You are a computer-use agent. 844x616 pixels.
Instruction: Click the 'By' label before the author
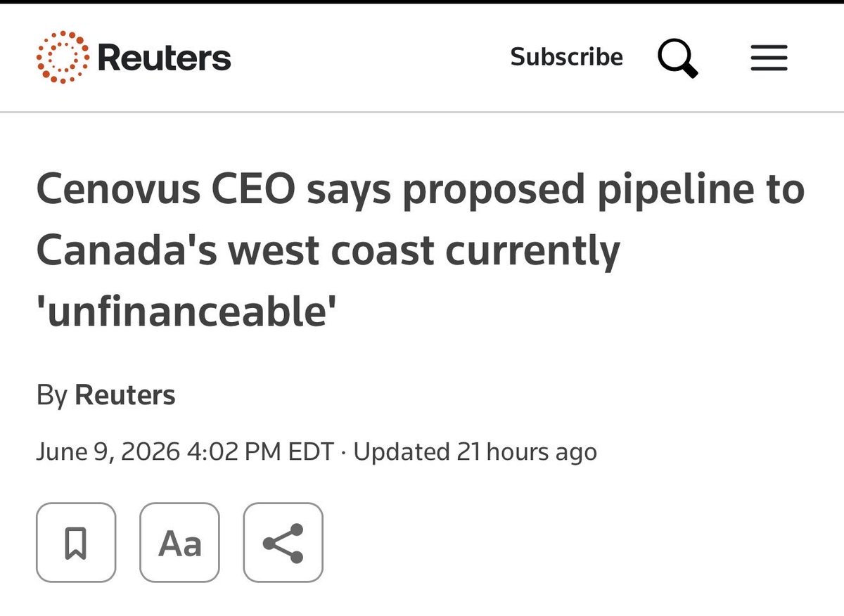pos(52,395)
